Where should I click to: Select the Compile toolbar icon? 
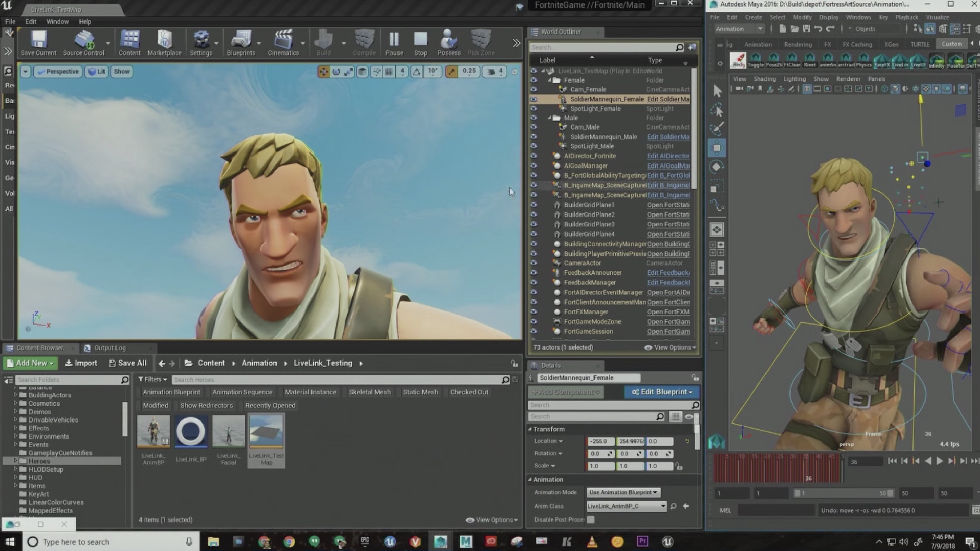click(x=364, y=42)
